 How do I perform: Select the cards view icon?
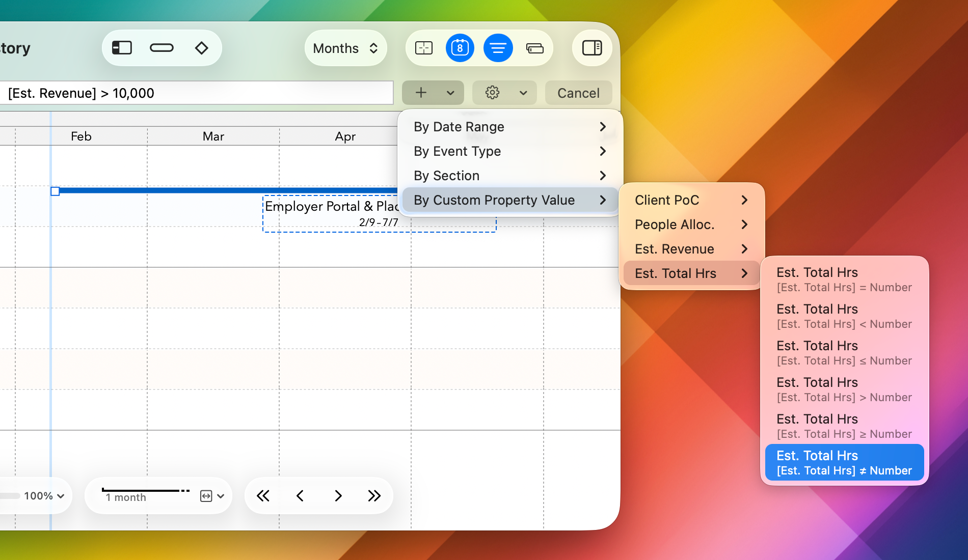[535, 48]
